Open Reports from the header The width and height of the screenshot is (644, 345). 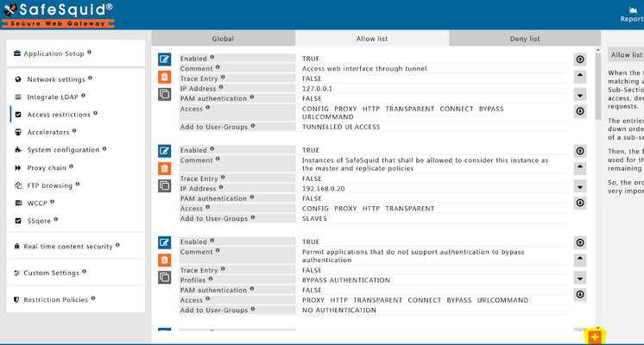pyautogui.click(x=633, y=15)
